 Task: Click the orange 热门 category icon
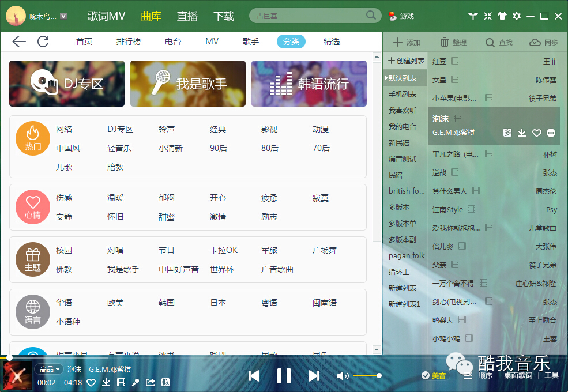point(33,138)
